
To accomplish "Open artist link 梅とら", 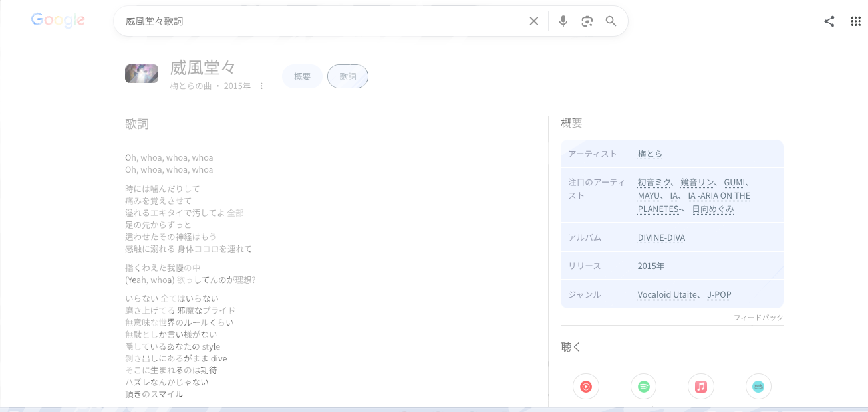I will click(650, 154).
